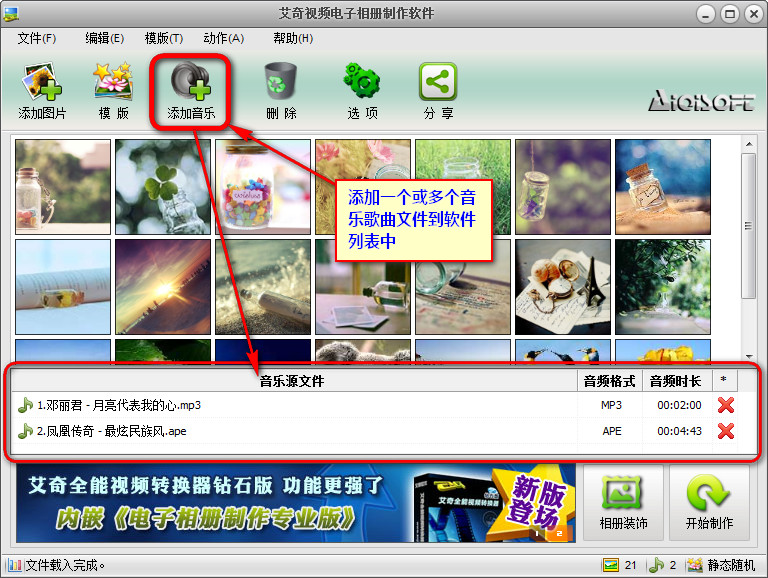Click the 艾奇全能视频转换器钻石版 advertisement banner
Screen dimensions: 768x578
click(x=296, y=503)
